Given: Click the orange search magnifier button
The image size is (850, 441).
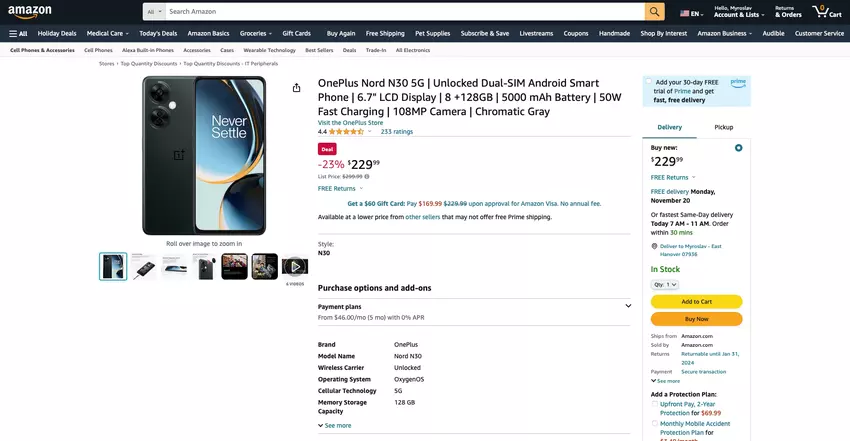Looking at the screenshot, I should pyautogui.click(x=654, y=11).
